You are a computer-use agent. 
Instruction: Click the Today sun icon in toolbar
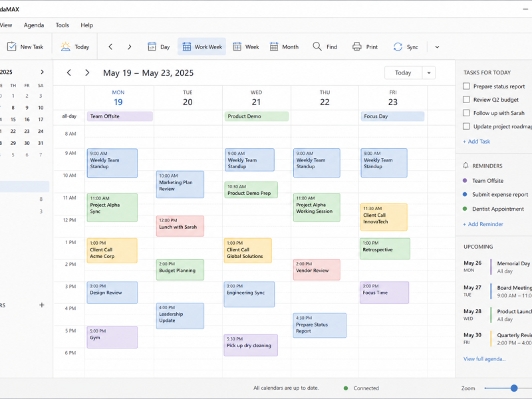point(65,47)
